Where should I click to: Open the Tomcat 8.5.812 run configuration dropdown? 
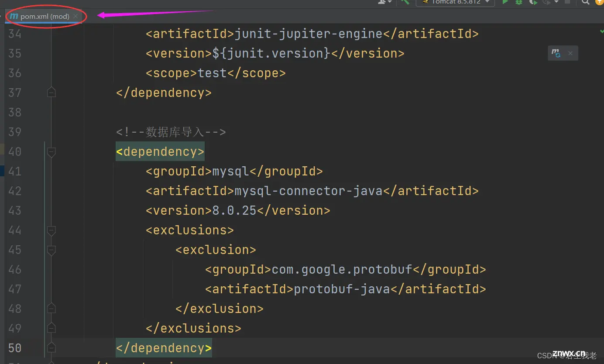click(455, 2)
